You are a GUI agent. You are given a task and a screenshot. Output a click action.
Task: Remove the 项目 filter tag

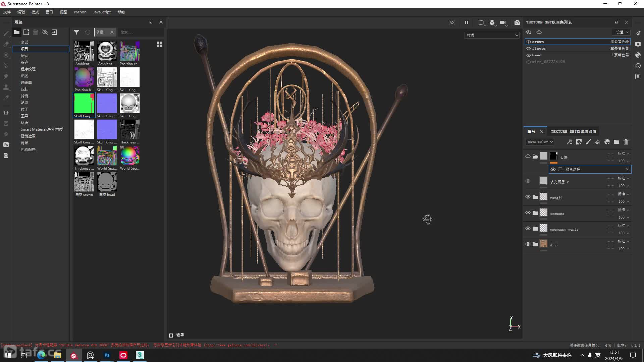pyautogui.click(x=112, y=32)
